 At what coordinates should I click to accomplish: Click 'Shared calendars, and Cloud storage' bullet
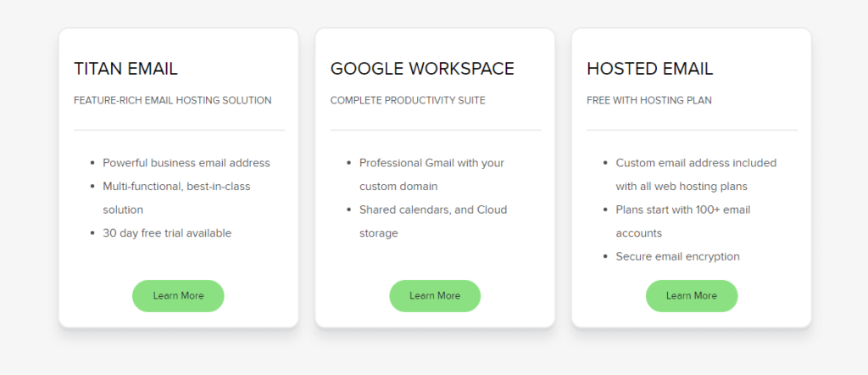[433, 221]
